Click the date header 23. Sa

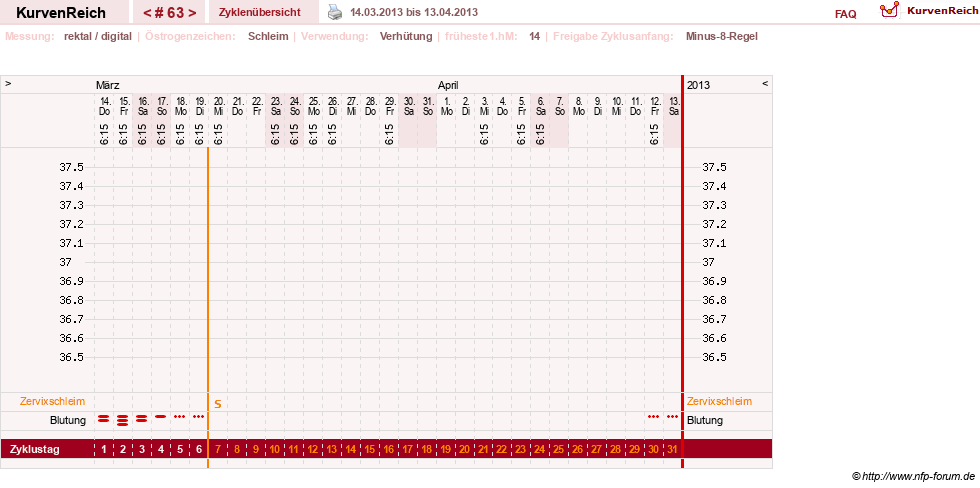275,106
